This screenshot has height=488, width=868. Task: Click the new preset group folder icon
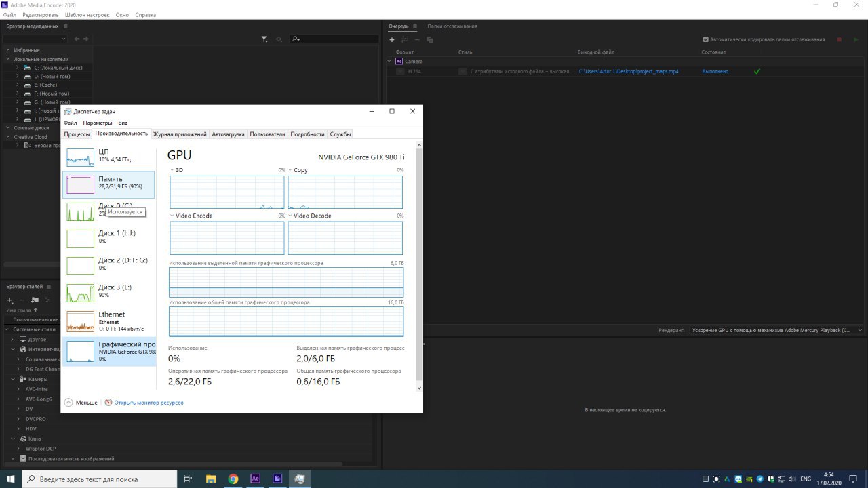(x=35, y=300)
